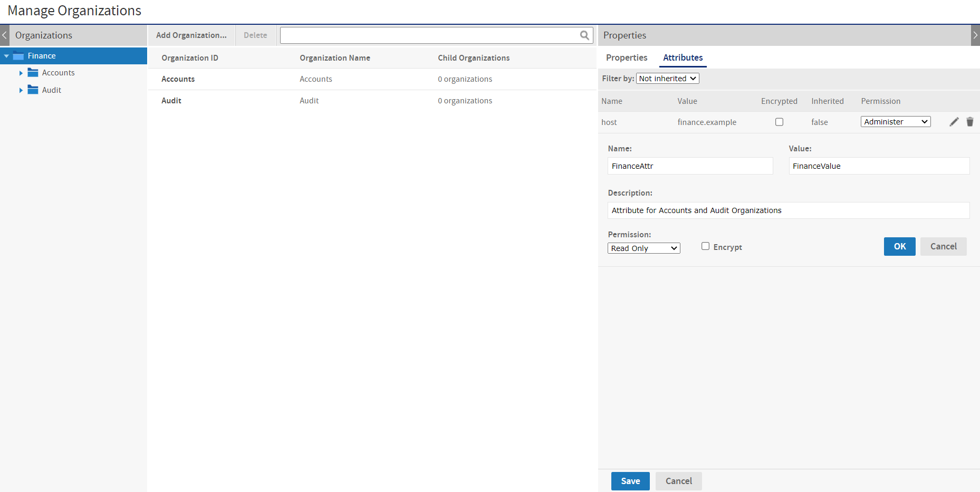Expand the Accounts tree node
980x492 pixels.
click(21, 73)
